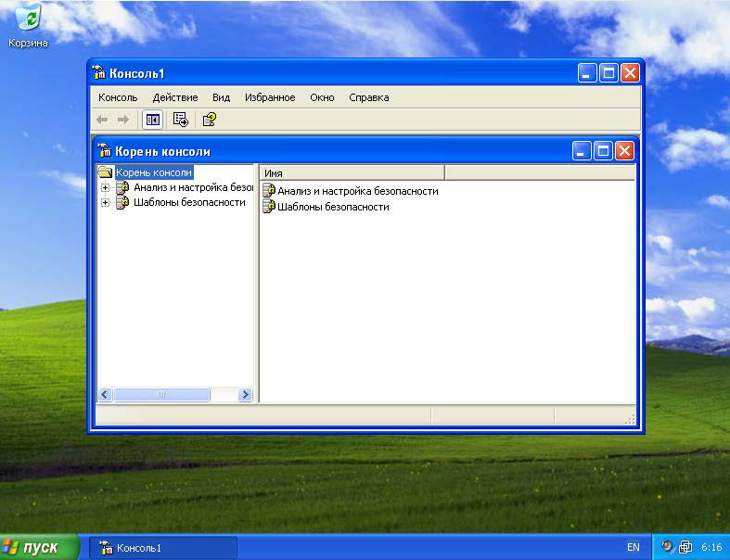This screenshot has height=560, width=730.
Task: Click the tree pane horizontal scrollbar thumb
Action: pos(161,394)
